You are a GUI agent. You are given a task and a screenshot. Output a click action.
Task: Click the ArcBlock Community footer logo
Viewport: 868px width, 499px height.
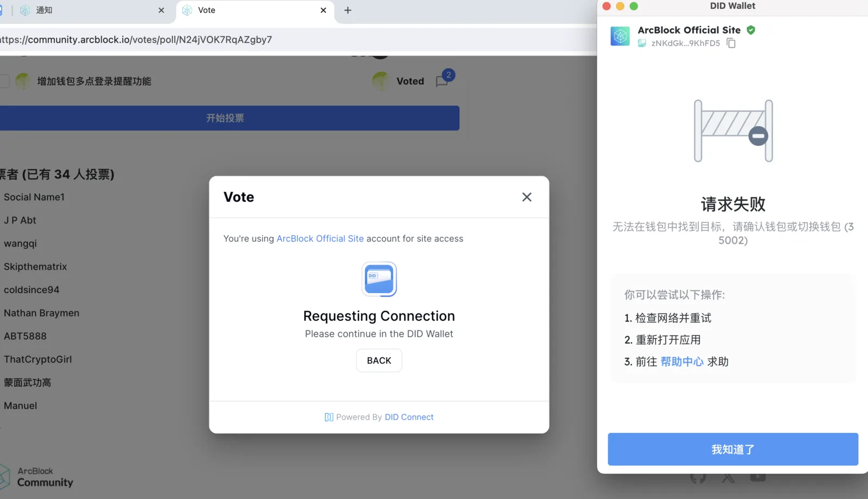pyautogui.click(x=37, y=477)
